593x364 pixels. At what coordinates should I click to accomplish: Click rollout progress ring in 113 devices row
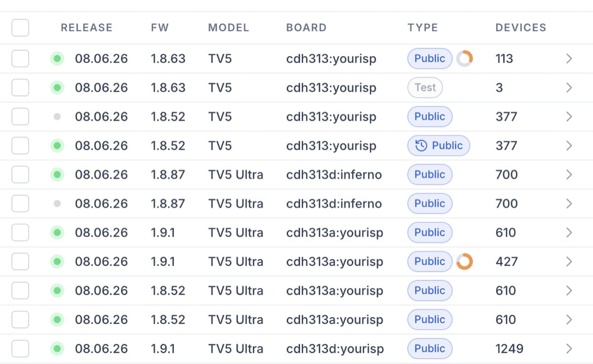coord(465,59)
